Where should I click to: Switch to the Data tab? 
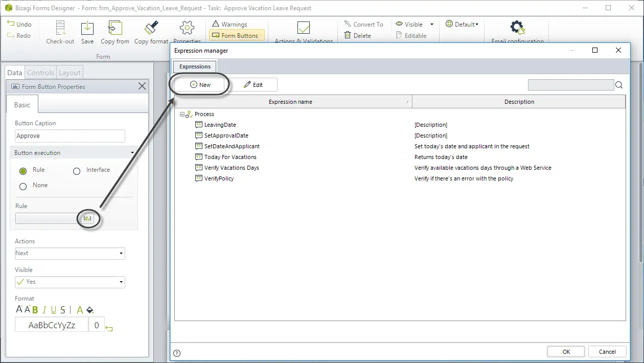15,73
